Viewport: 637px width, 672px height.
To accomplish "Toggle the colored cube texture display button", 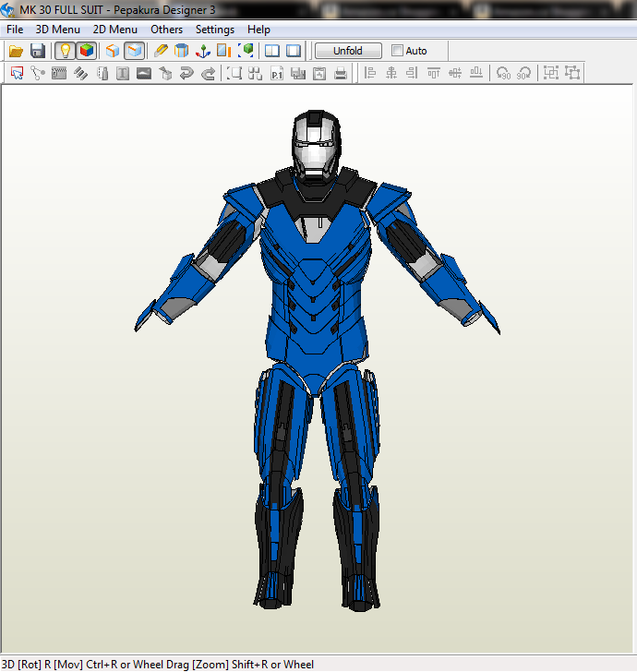I will tap(87, 51).
